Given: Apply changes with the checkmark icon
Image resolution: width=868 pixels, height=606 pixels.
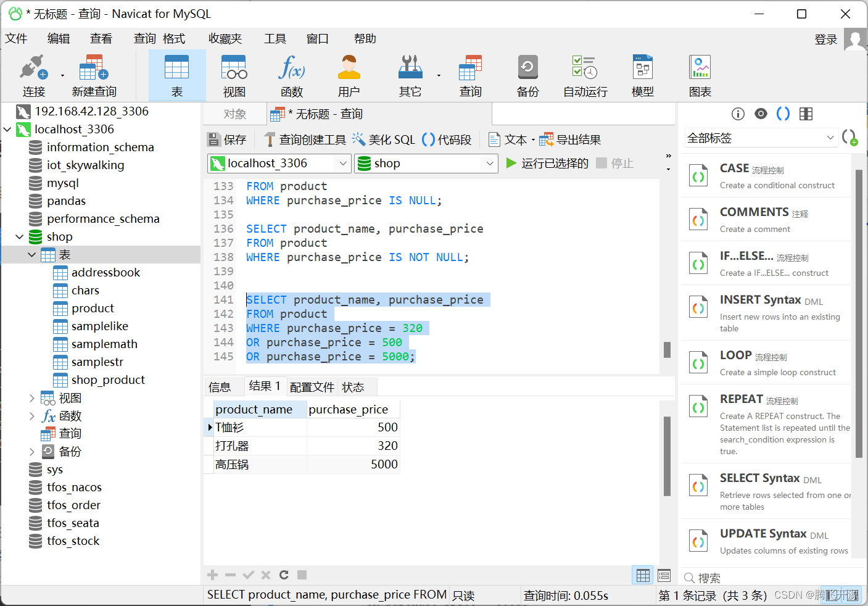Looking at the screenshot, I should pyautogui.click(x=248, y=575).
